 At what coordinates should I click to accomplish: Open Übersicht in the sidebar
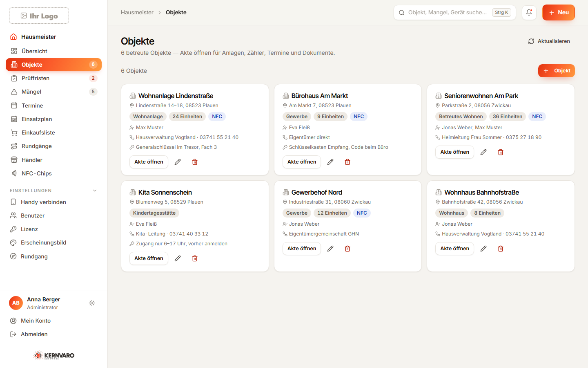coord(53,51)
